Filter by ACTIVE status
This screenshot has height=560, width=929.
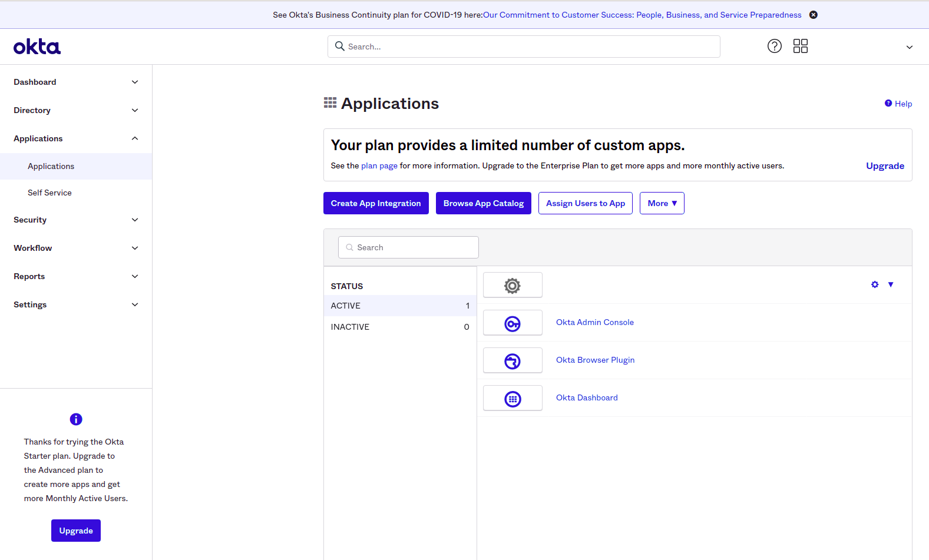coord(400,306)
